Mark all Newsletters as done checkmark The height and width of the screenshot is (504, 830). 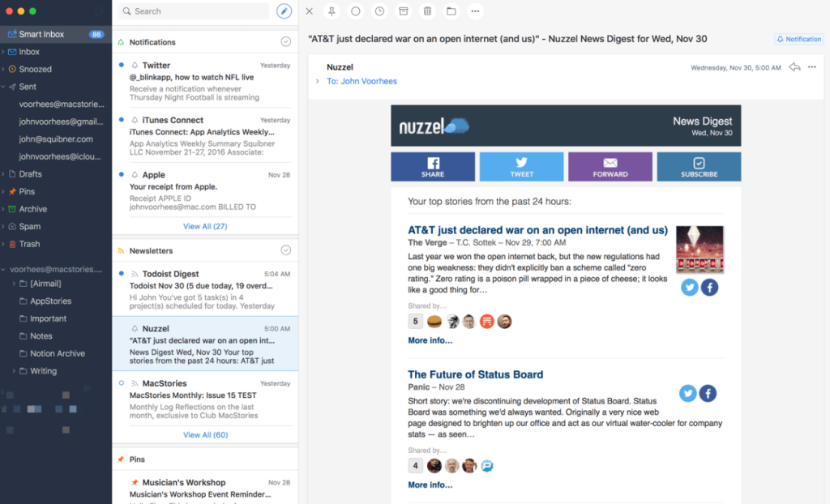(x=286, y=250)
